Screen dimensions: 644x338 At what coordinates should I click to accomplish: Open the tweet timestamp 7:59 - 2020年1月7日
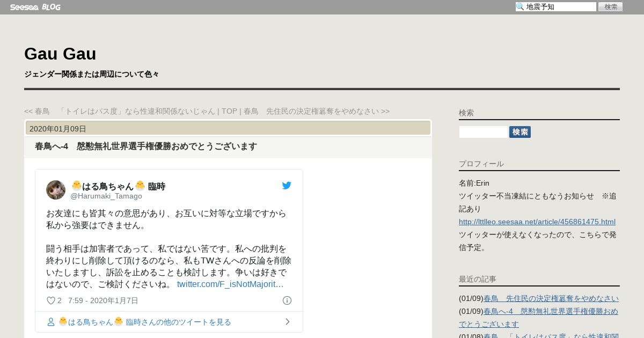[x=103, y=300]
